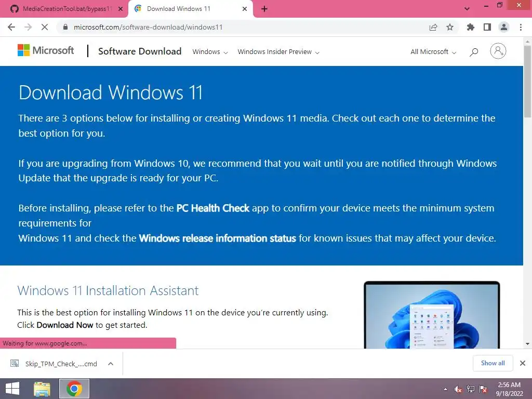The width and height of the screenshot is (532, 399).
Task: Open the tab search chevron
Action: pyautogui.click(x=467, y=9)
